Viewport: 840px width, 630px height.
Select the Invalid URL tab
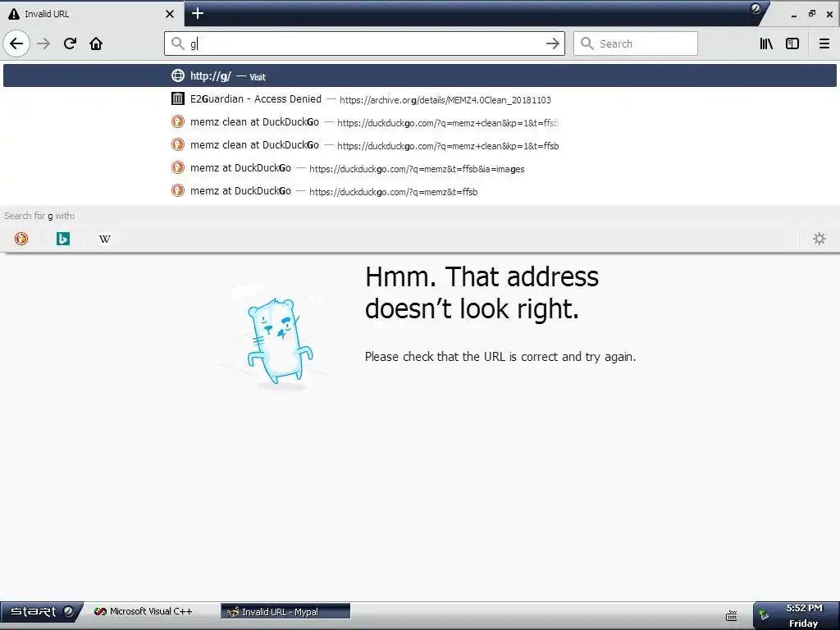pos(92,14)
